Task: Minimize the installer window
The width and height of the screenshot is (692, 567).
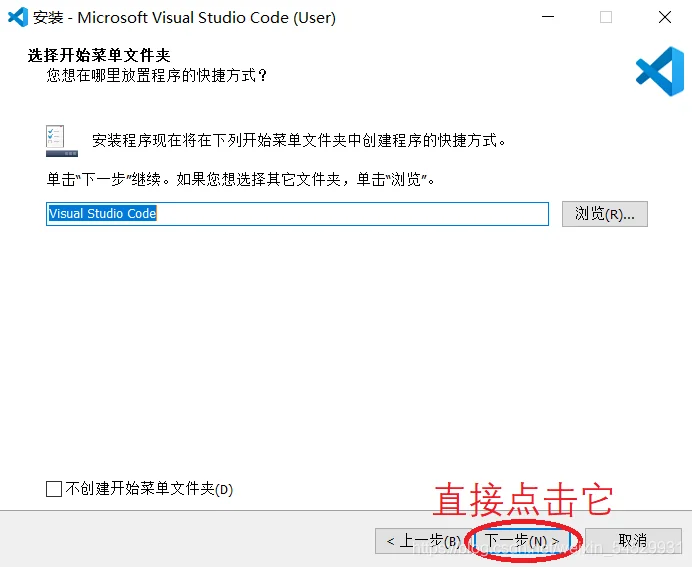Action: tap(548, 17)
